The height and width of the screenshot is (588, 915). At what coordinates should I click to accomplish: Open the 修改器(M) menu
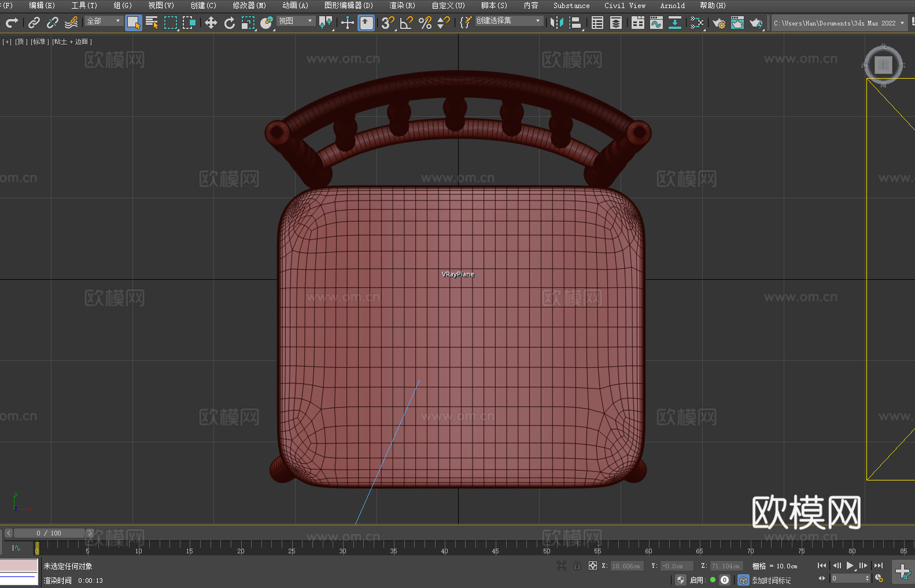pos(249,5)
